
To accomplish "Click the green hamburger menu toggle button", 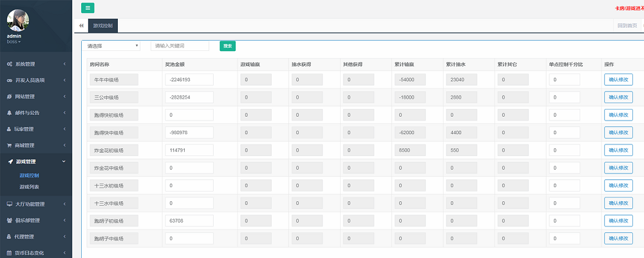I will 88,8.
